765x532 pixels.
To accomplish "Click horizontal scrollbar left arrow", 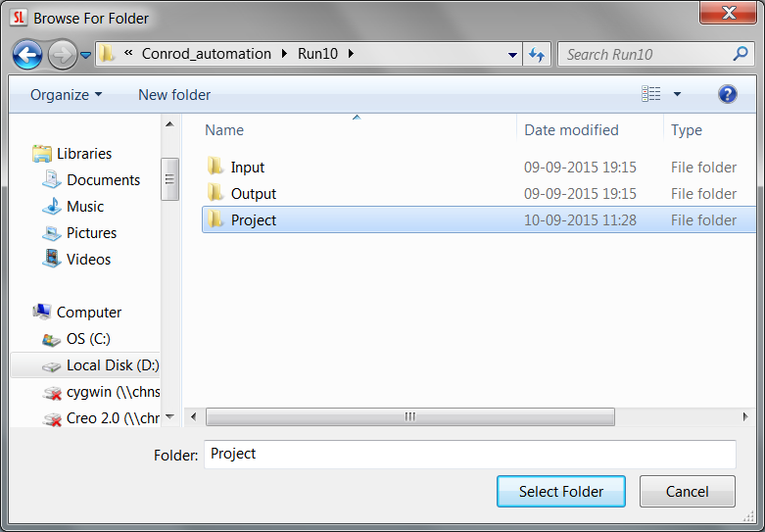I will click(194, 416).
